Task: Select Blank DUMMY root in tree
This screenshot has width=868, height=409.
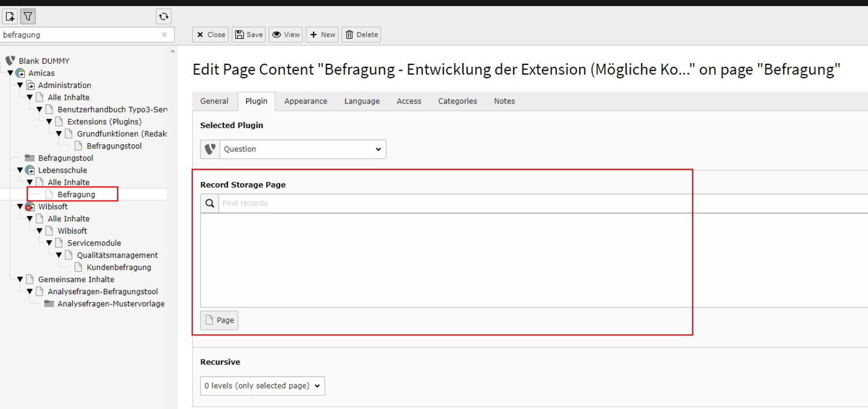Action: pyautogui.click(x=44, y=61)
